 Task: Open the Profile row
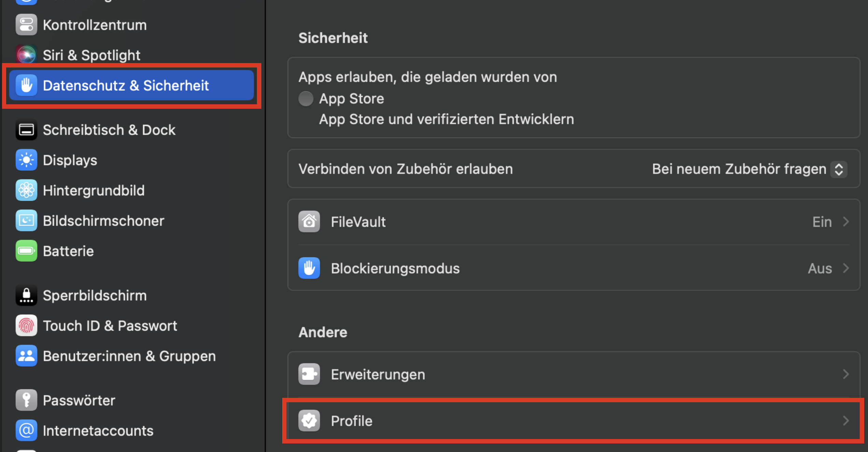574,421
